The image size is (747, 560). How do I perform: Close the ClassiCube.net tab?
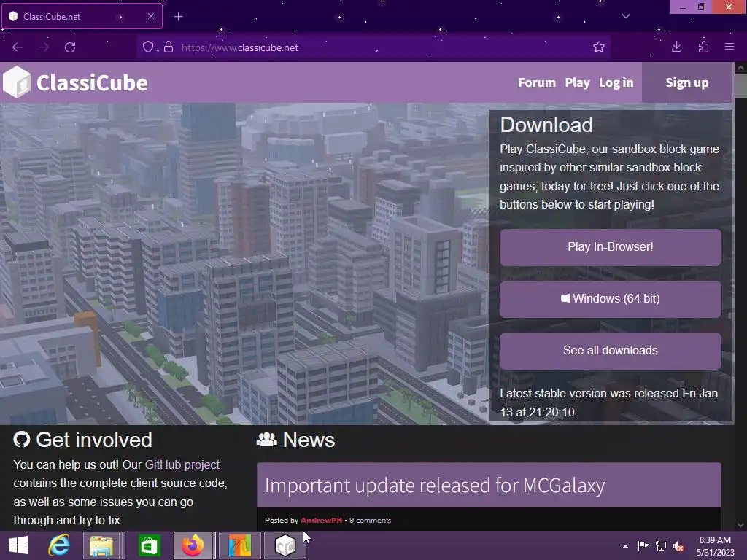coord(150,16)
